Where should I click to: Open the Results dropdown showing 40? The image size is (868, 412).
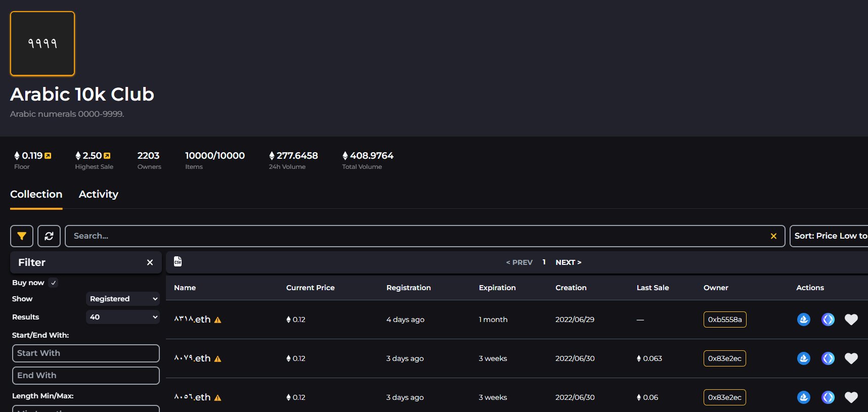[x=123, y=317]
